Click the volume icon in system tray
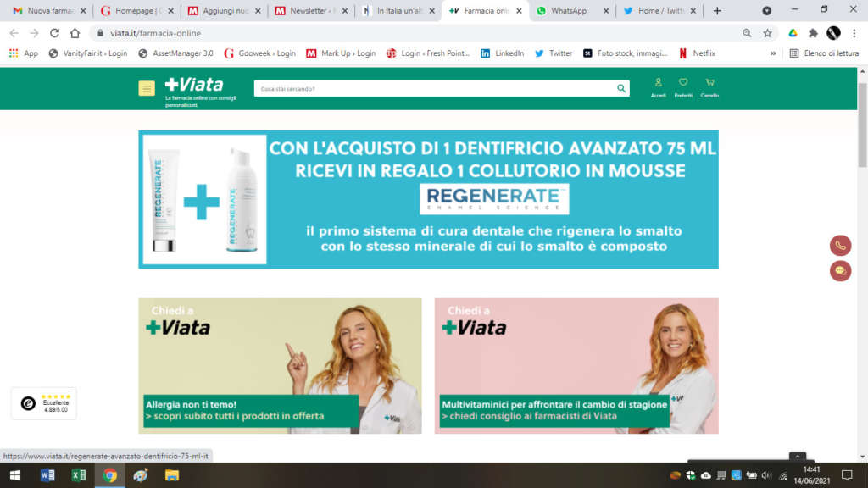 766,476
